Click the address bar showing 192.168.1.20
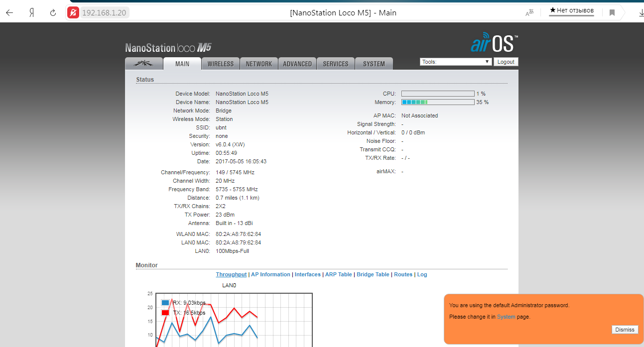 (x=104, y=13)
